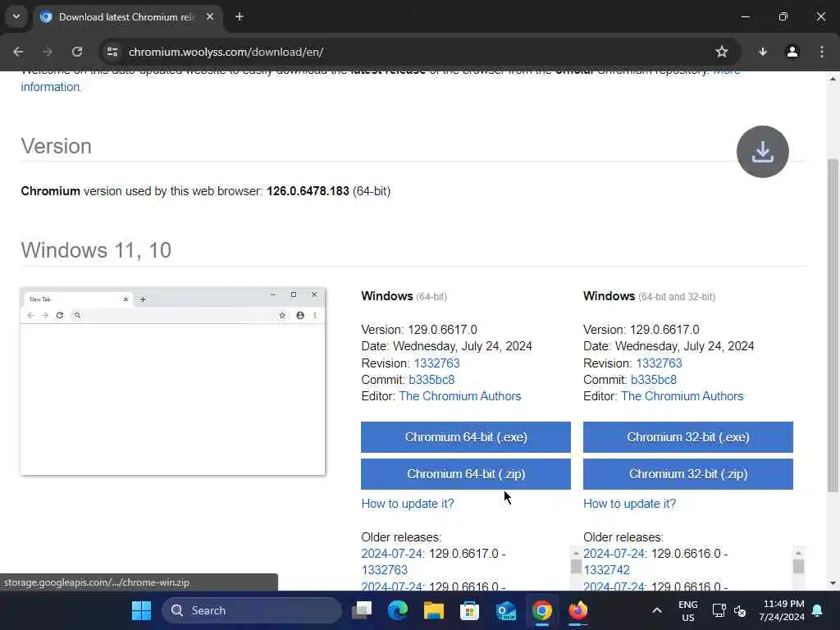The width and height of the screenshot is (840, 630).
Task: Open the browser downloads icon
Action: coord(763,52)
